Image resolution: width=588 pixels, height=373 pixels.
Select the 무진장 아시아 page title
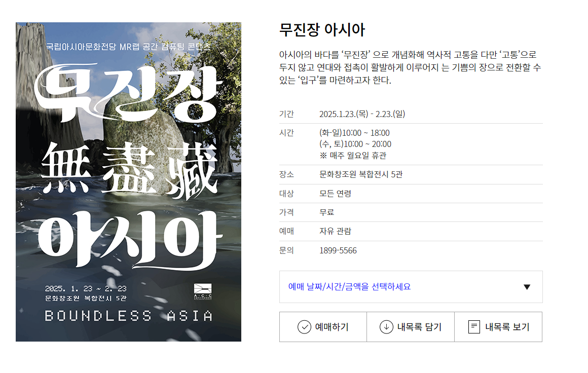tap(322, 29)
